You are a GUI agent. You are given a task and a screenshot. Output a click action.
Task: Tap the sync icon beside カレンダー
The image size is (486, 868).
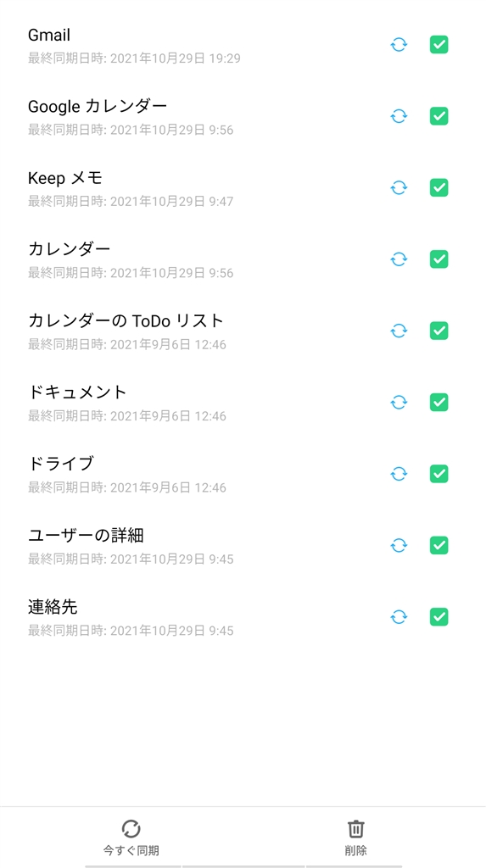[x=399, y=259]
